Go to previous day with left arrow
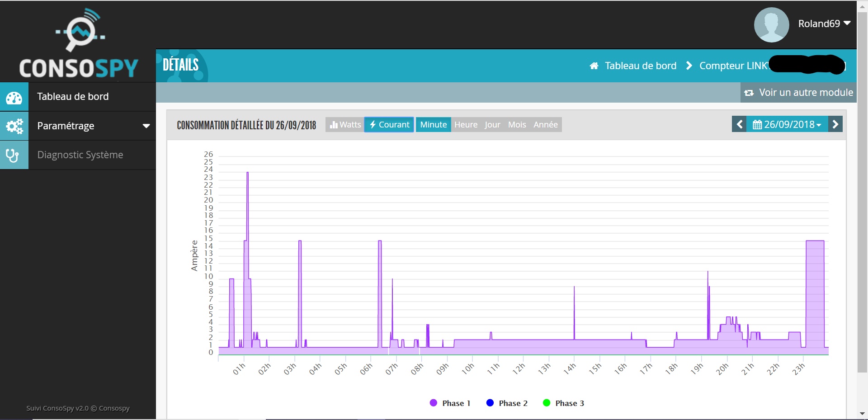This screenshot has width=868, height=420. [739, 124]
